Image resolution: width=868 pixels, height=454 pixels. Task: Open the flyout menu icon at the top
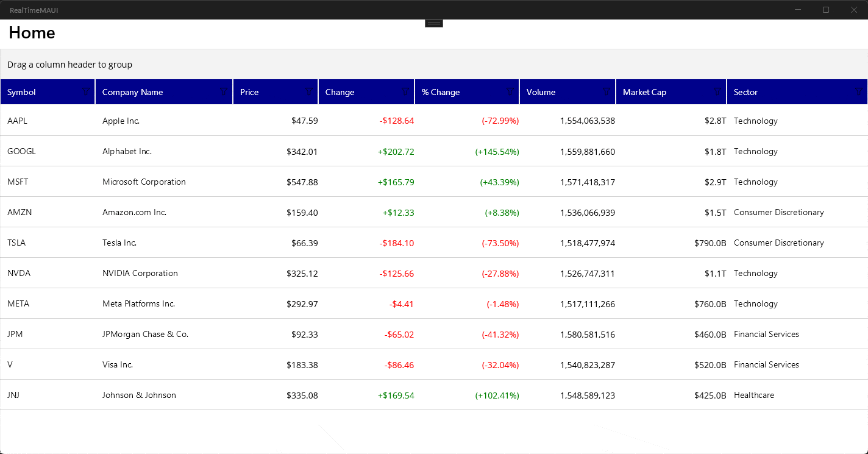[x=433, y=23]
